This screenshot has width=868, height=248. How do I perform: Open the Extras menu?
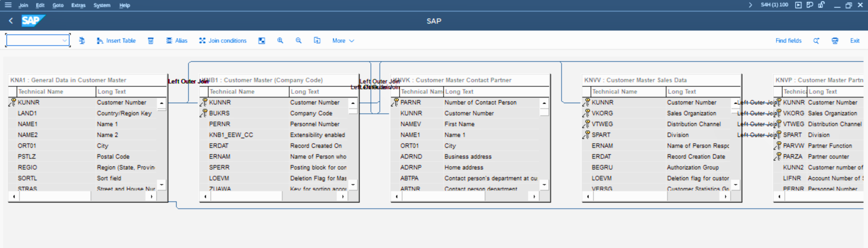[x=78, y=5]
